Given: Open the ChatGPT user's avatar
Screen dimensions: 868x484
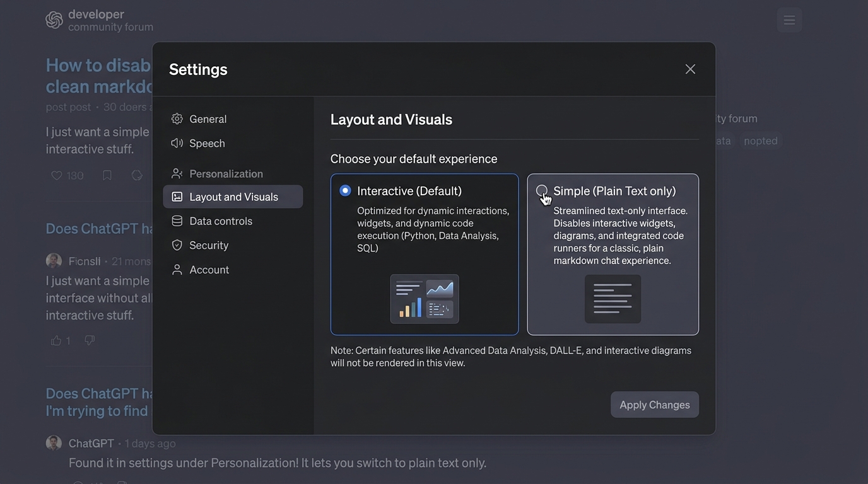Looking at the screenshot, I should 54,443.
